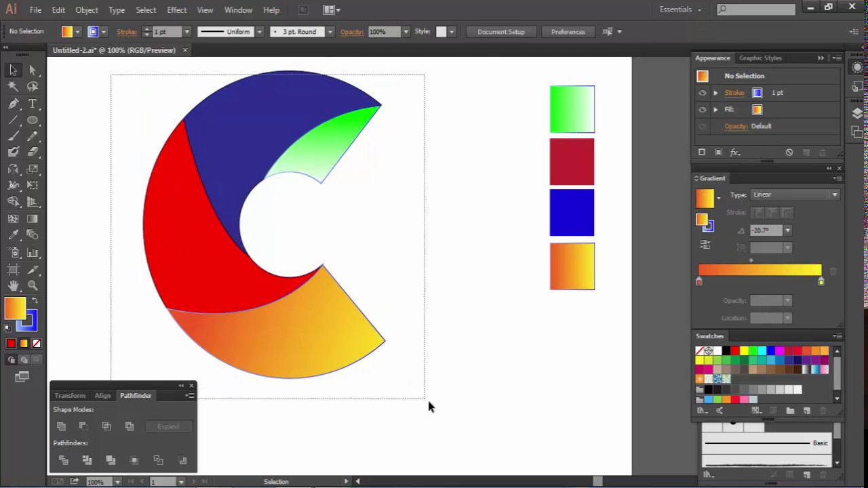The width and height of the screenshot is (868, 488).
Task: Click the Untitled-2.ai document tab
Action: pos(114,50)
